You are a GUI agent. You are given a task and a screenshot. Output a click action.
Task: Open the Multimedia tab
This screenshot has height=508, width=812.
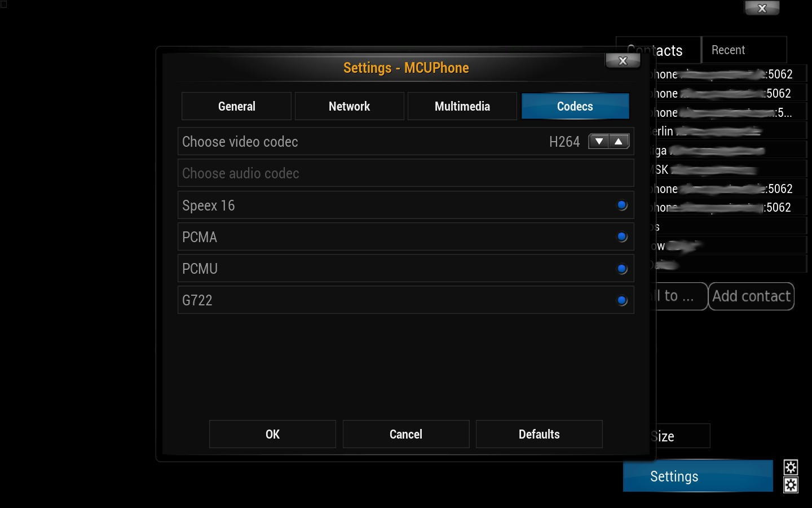coord(462,106)
